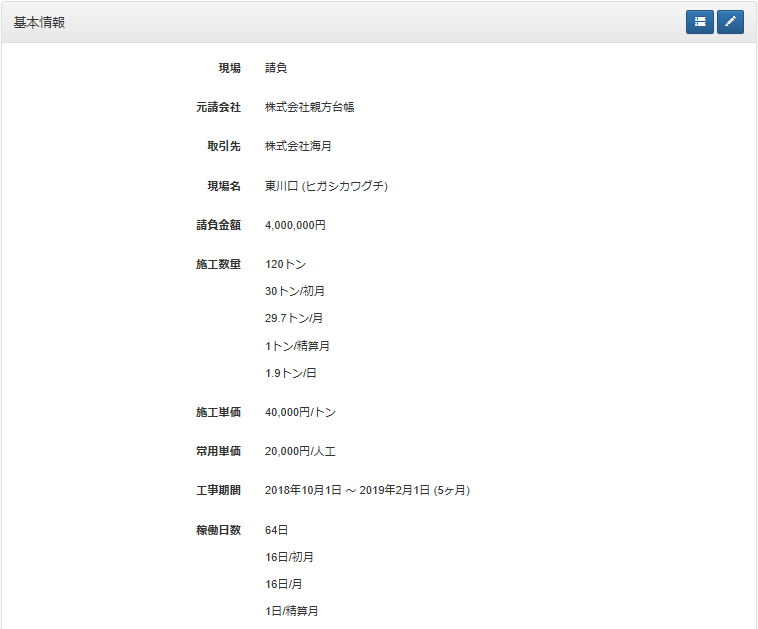Click the value 16日/月
This screenshot has width=758, height=629.
tap(283, 584)
